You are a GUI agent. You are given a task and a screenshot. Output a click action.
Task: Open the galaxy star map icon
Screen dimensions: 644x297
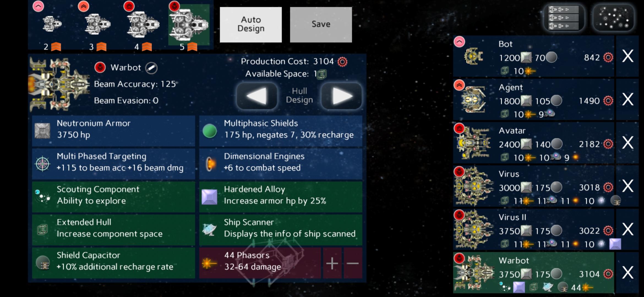tap(614, 18)
